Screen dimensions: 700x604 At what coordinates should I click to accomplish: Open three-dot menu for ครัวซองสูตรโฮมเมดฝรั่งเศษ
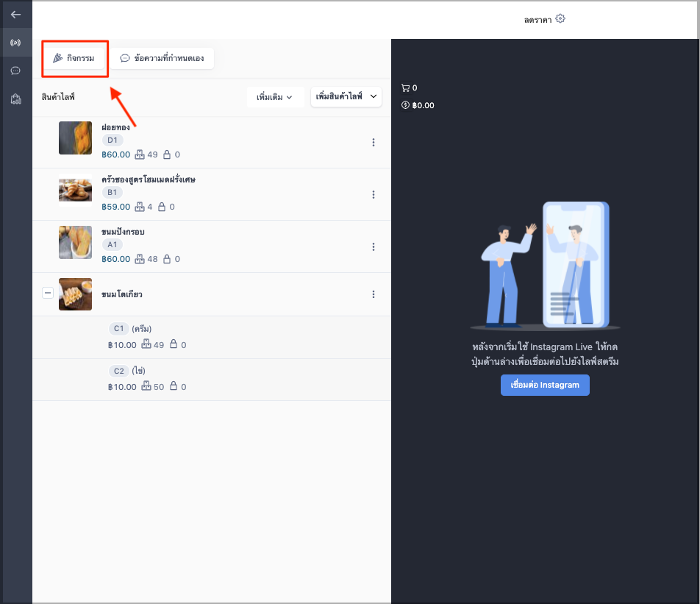click(x=374, y=195)
